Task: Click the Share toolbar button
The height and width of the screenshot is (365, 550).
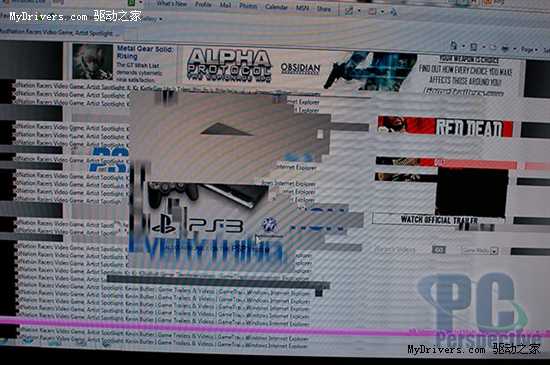Action: coord(324,9)
